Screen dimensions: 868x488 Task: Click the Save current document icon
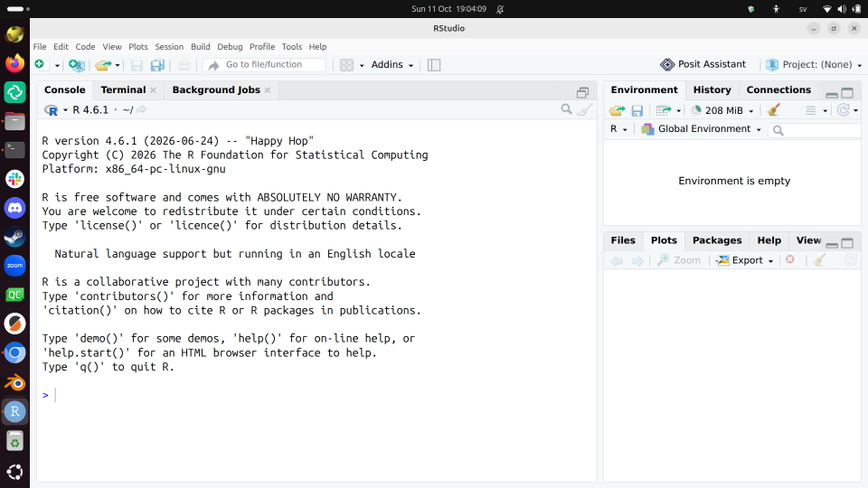(137, 65)
